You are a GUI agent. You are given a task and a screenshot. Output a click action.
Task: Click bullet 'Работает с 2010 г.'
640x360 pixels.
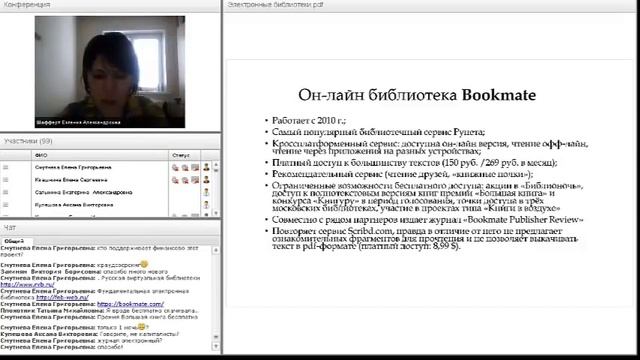[x=309, y=120]
